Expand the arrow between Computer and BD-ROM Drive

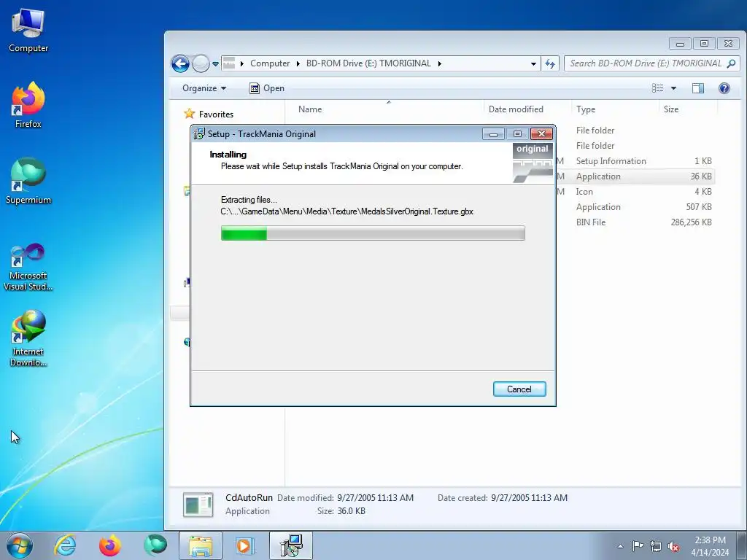tap(298, 63)
